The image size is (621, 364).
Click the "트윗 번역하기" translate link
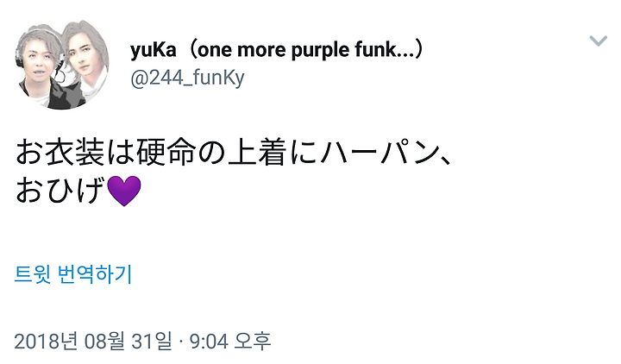(x=73, y=275)
